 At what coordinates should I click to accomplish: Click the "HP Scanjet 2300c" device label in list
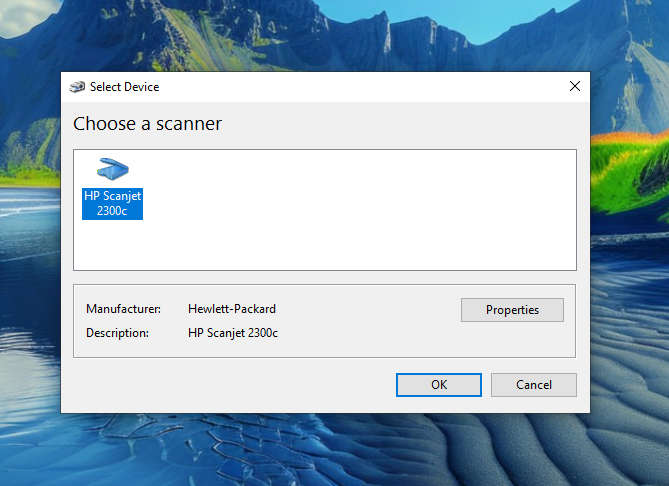112,204
